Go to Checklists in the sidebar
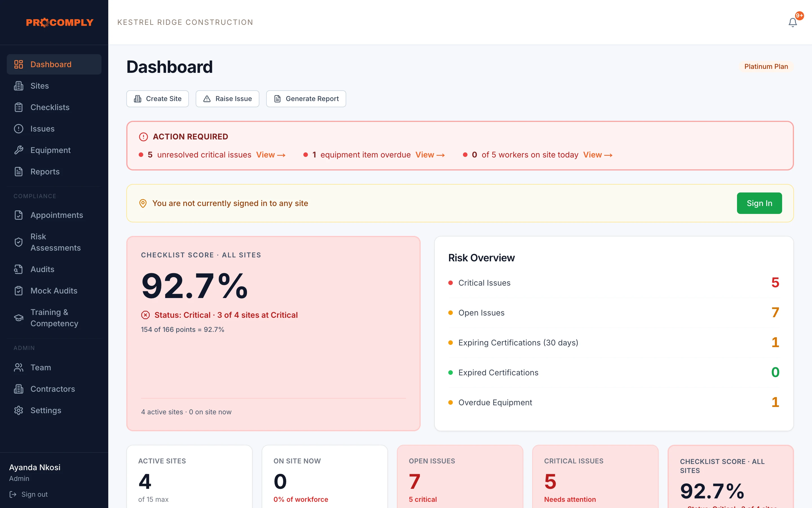This screenshot has width=812, height=508. (x=54, y=107)
